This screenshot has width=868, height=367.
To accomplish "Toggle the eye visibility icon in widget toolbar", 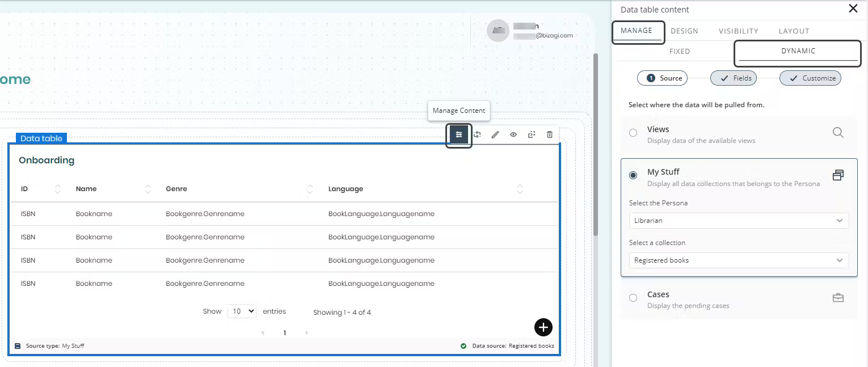I will click(x=513, y=135).
